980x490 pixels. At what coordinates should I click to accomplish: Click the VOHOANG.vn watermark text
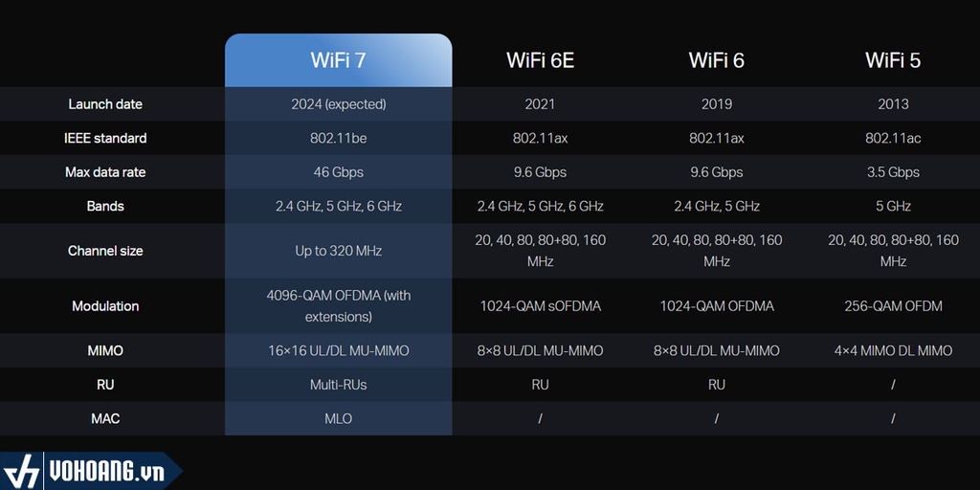point(106,472)
